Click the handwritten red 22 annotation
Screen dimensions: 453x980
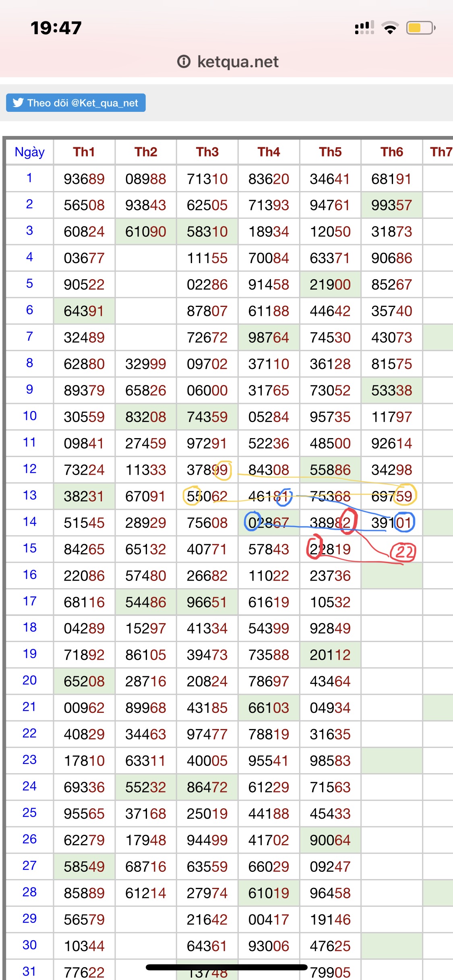403,552
